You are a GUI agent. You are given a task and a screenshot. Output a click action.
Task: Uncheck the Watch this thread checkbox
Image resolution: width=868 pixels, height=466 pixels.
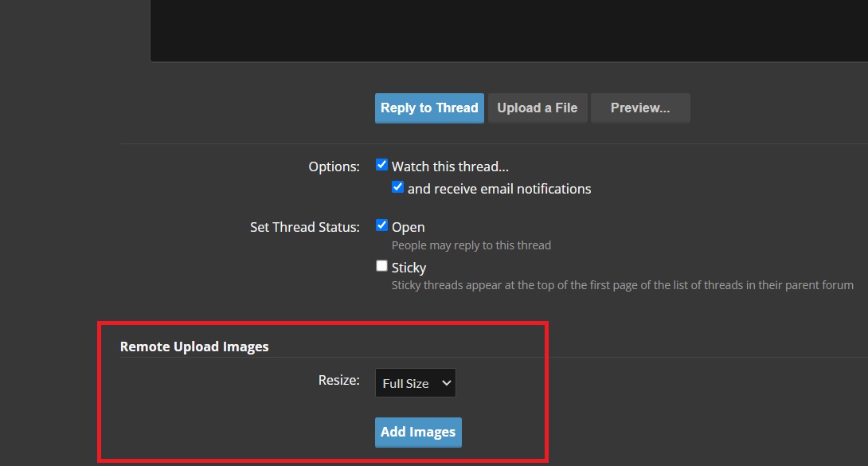[382, 166]
